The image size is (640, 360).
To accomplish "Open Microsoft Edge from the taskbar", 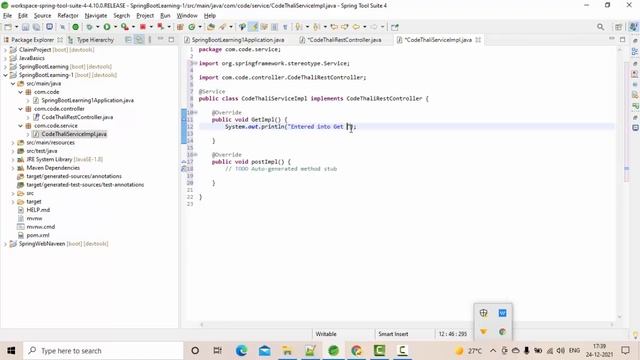I will [241, 351].
